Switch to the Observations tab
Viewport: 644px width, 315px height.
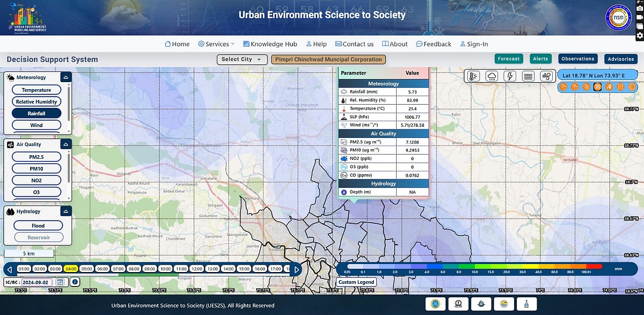[x=578, y=59]
